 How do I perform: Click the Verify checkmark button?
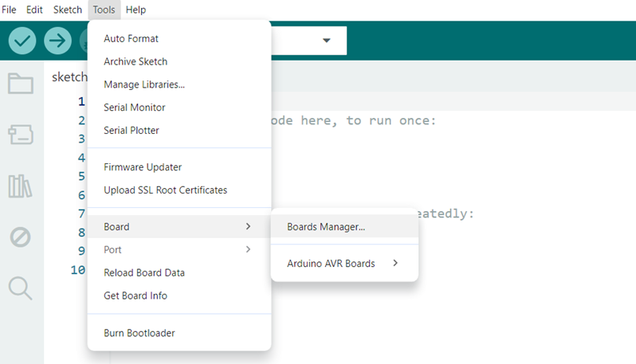[x=22, y=41]
